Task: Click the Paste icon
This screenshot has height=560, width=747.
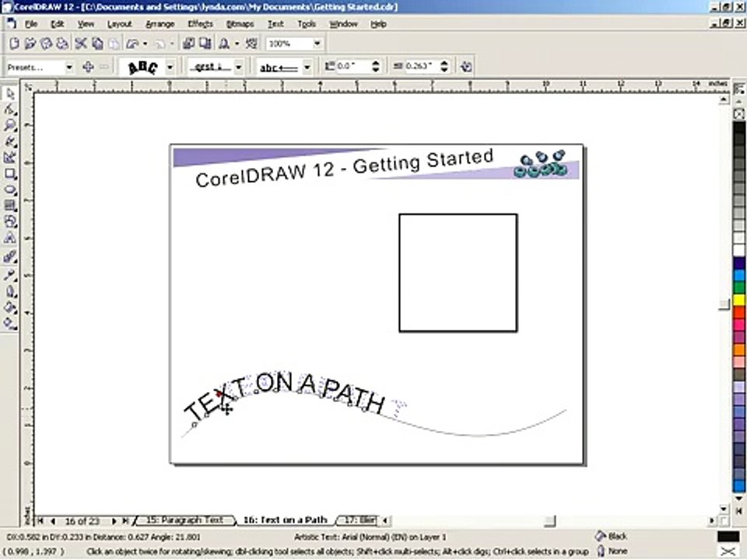Action: click(x=114, y=44)
